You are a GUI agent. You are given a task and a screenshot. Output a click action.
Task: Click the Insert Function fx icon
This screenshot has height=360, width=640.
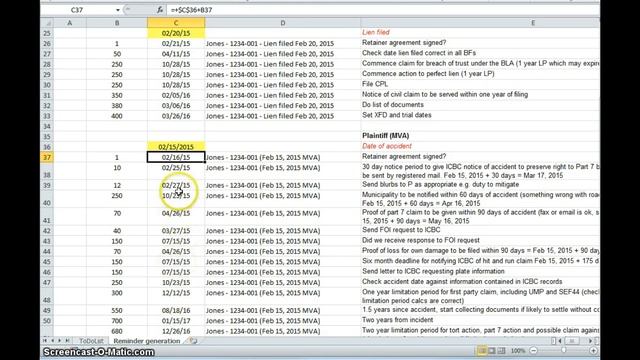[160, 10]
